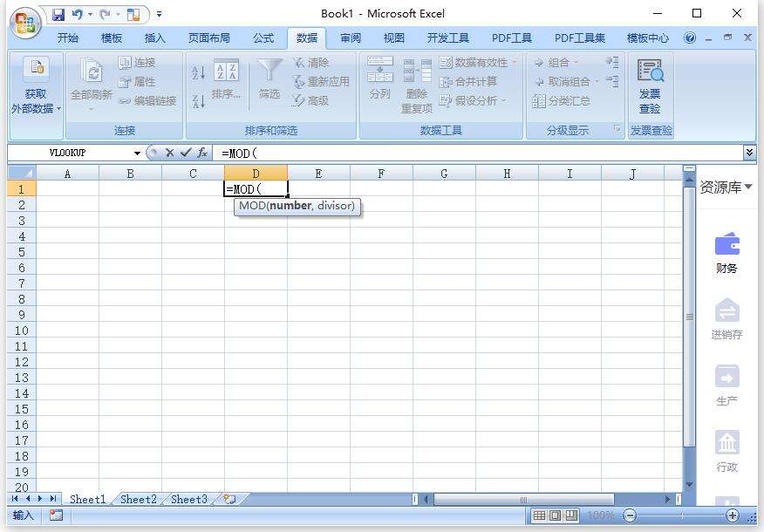Click the Refresh All icon
The height and width of the screenshot is (532, 764).
click(92, 71)
